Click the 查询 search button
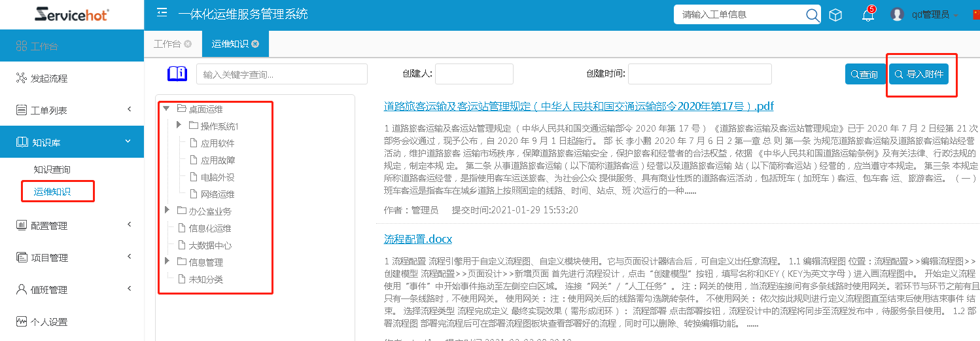 click(x=864, y=75)
